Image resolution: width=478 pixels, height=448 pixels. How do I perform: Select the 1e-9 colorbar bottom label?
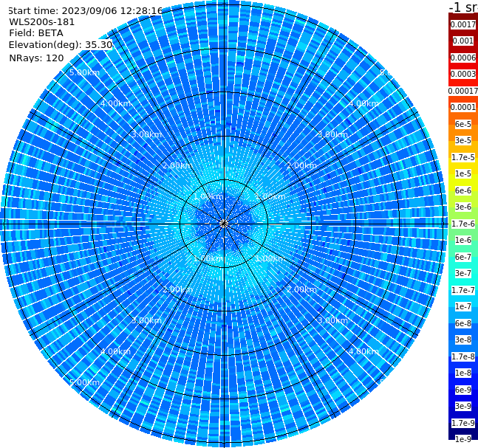(x=463, y=439)
